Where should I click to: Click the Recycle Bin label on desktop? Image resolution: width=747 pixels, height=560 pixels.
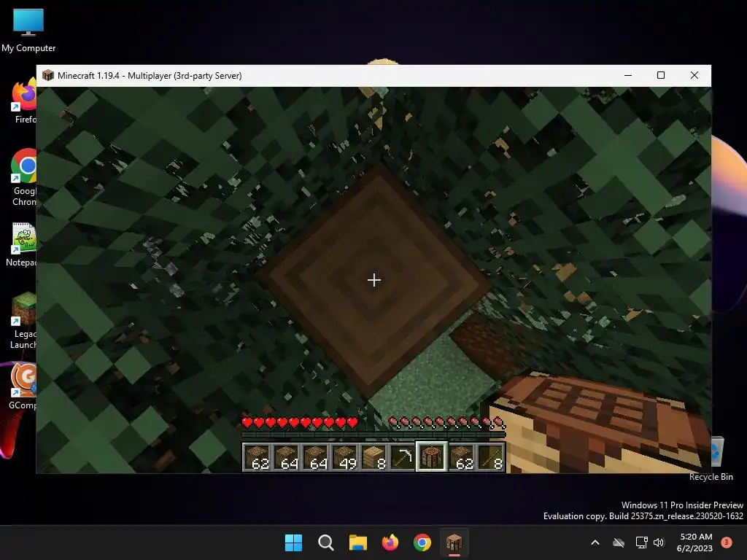pyautogui.click(x=711, y=477)
